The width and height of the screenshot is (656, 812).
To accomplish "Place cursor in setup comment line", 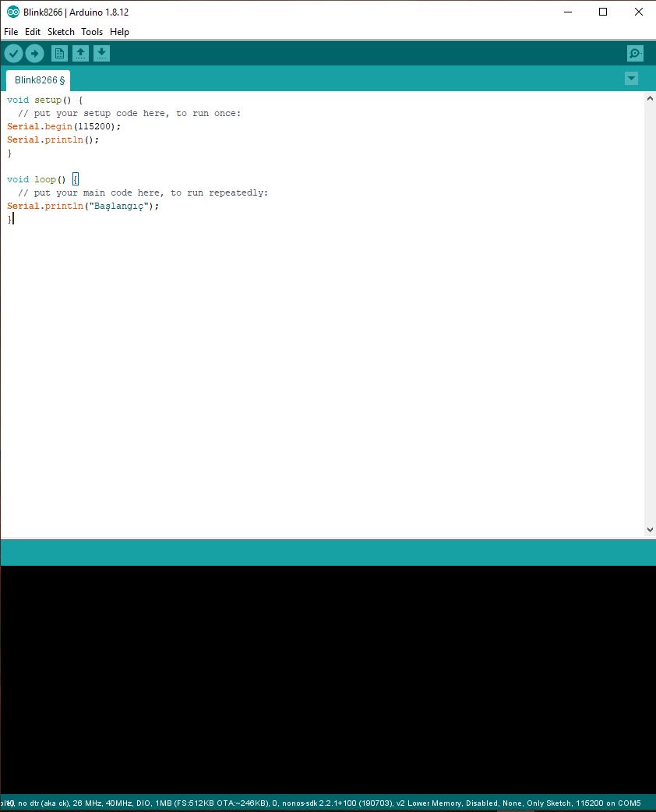I will click(x=129, y=114).
